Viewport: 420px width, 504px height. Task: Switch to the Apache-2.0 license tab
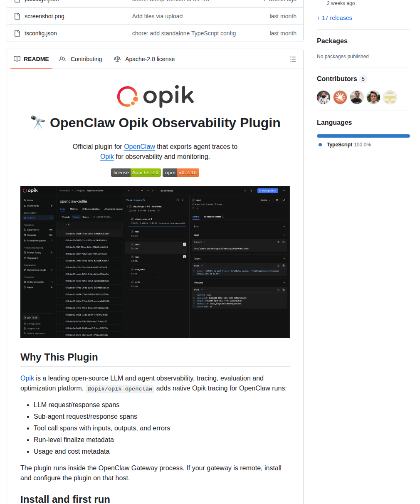coord(144,59)
